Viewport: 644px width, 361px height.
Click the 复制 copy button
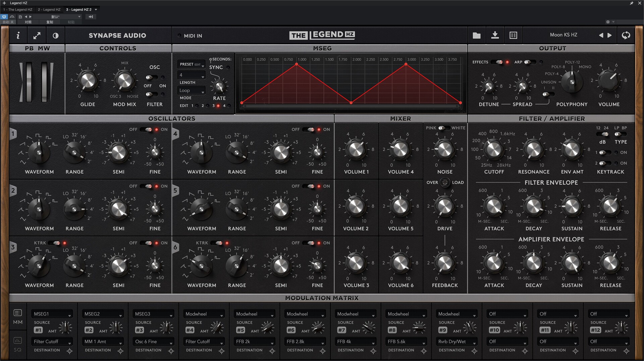[x=50, y=22]
